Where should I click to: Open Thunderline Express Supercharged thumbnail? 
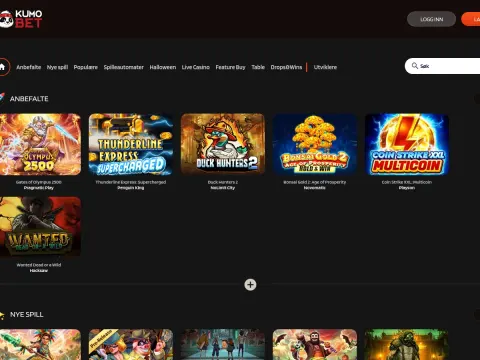131,144
